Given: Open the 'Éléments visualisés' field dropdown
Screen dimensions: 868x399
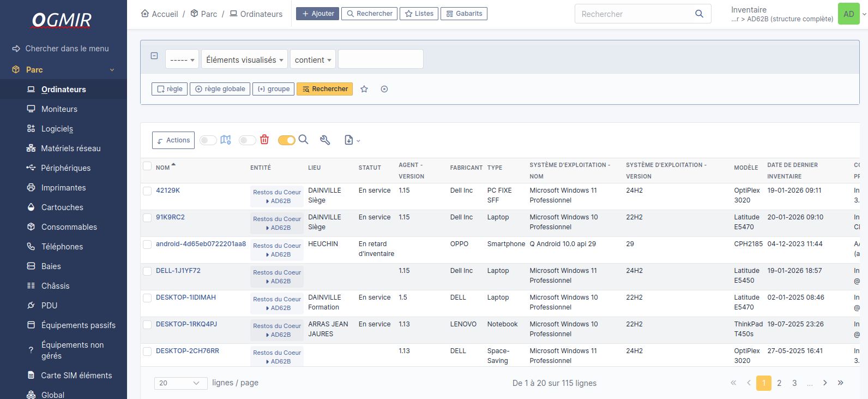Looking at the screenshot, I should point(245,60).
